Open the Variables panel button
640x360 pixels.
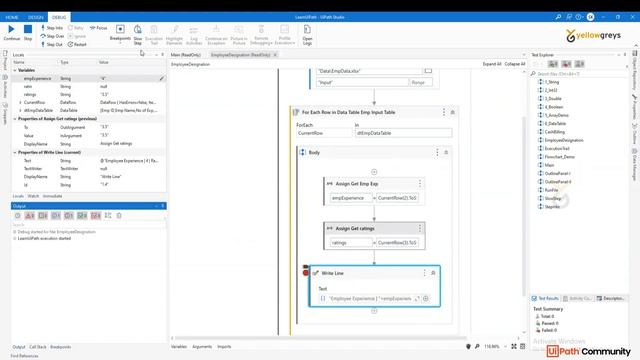click(178, 347)
